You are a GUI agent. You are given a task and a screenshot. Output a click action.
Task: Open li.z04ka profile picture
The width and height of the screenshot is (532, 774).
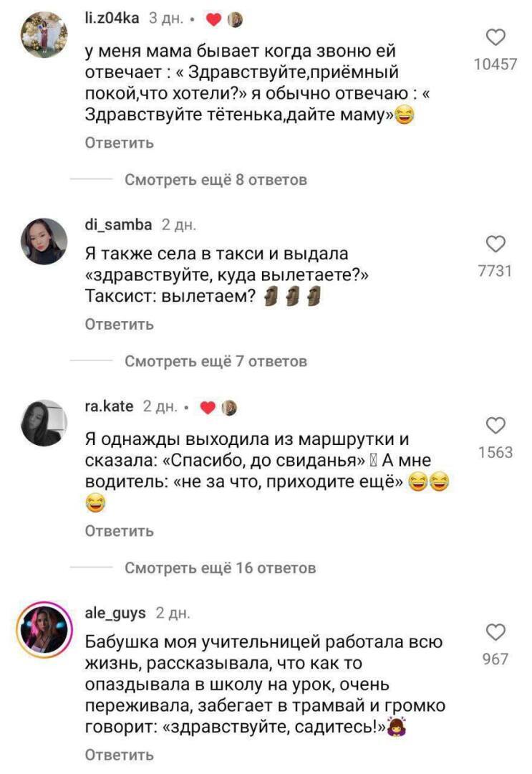[44, 33]
